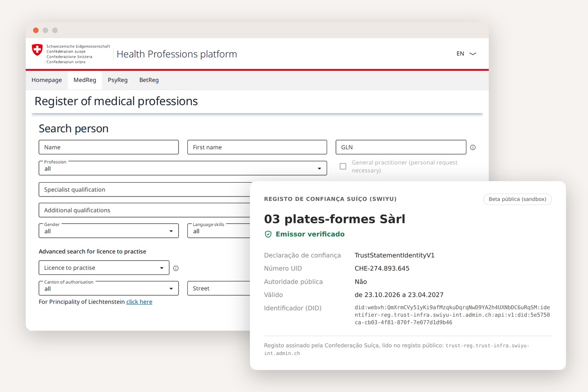Click the green verified shield icon
588x392 pixels.
pyautogui.click(x=268, y=234)
